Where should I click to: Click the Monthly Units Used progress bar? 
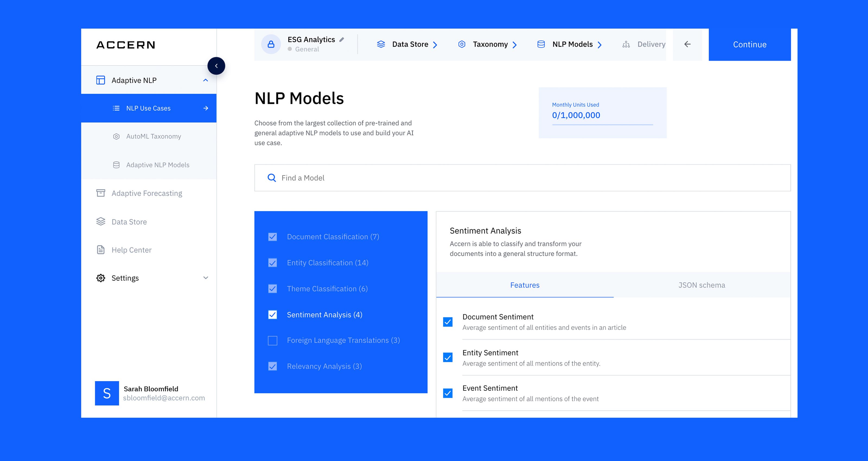coord(602,125)
